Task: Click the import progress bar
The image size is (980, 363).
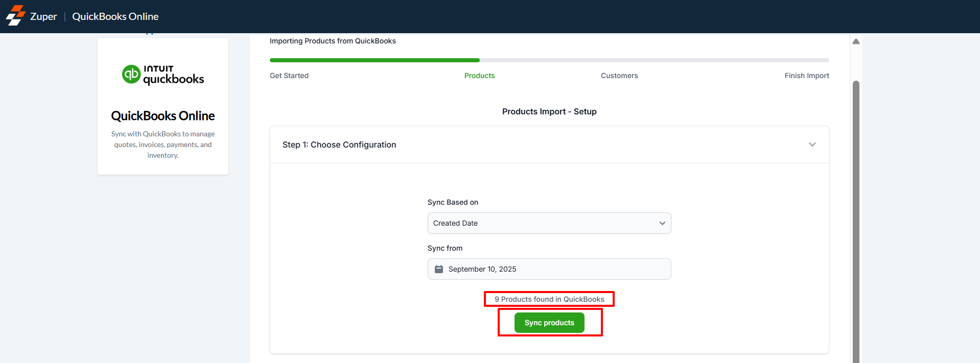Action: point(549,60)
